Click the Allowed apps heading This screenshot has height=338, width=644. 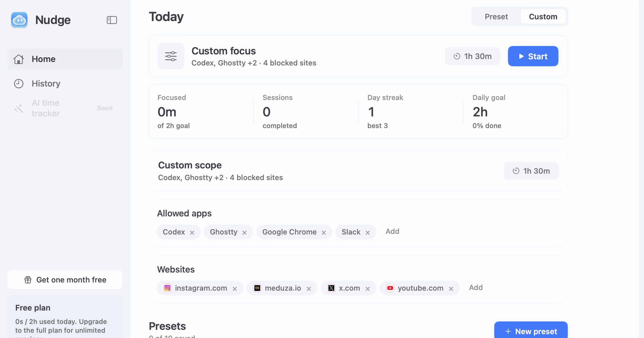[x=184, y=213]
